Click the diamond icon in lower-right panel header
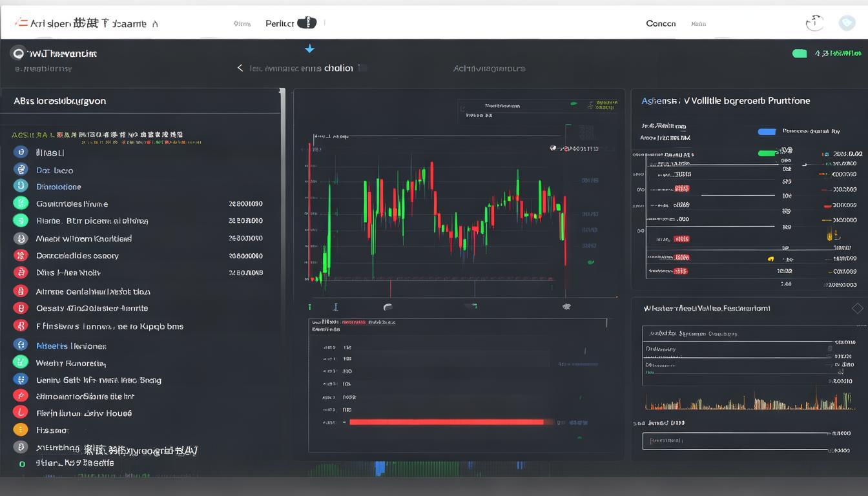Screen dimensions: 868x496 [857, 308]
